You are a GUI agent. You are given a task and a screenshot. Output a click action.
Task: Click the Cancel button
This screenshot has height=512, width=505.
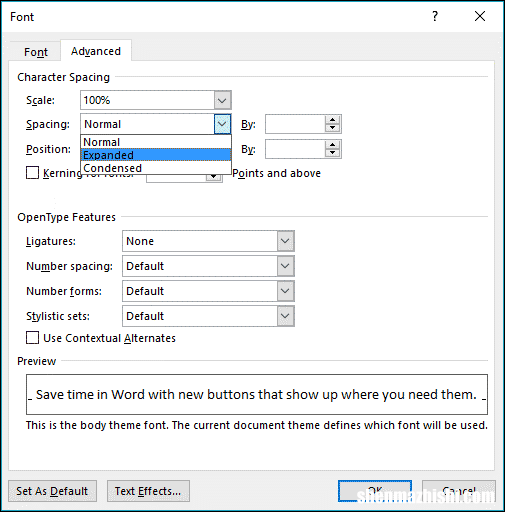[459, 491]
